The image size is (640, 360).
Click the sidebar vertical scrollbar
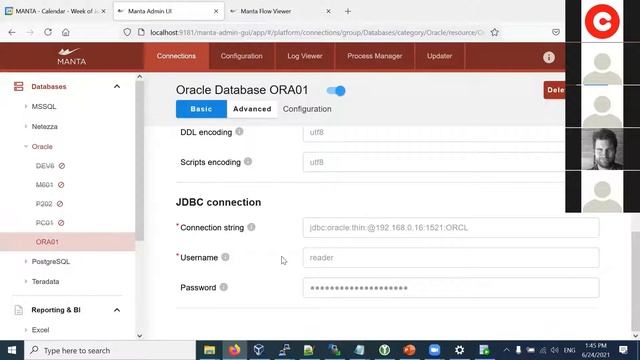pyautogui.click(x=140, y=161)
